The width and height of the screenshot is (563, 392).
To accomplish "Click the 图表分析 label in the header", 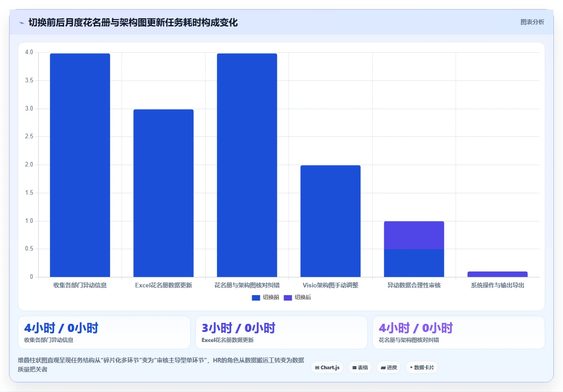I will tap(532, 22).
